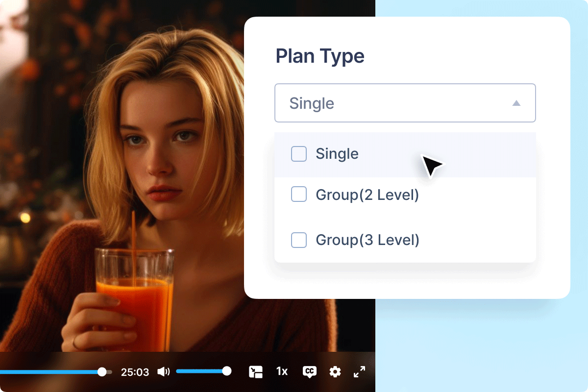Enter fullscreen using the expand icon
Screen dimensions: 588x392
[x=359, y=371]
